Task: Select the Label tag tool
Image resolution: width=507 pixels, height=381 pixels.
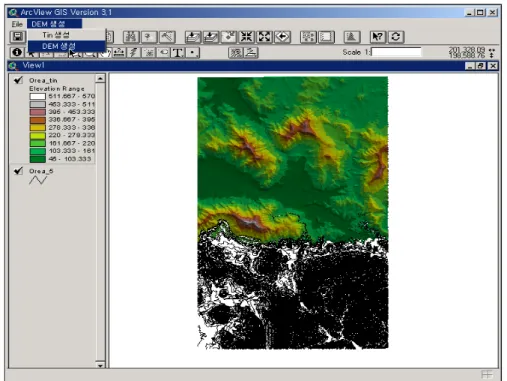Action: point(163,52)
